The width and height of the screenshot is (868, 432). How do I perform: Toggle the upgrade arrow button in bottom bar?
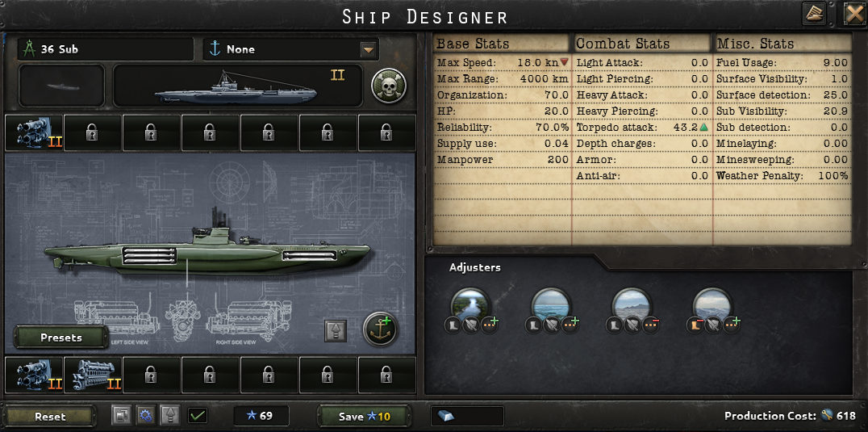(x=170, y=415)
